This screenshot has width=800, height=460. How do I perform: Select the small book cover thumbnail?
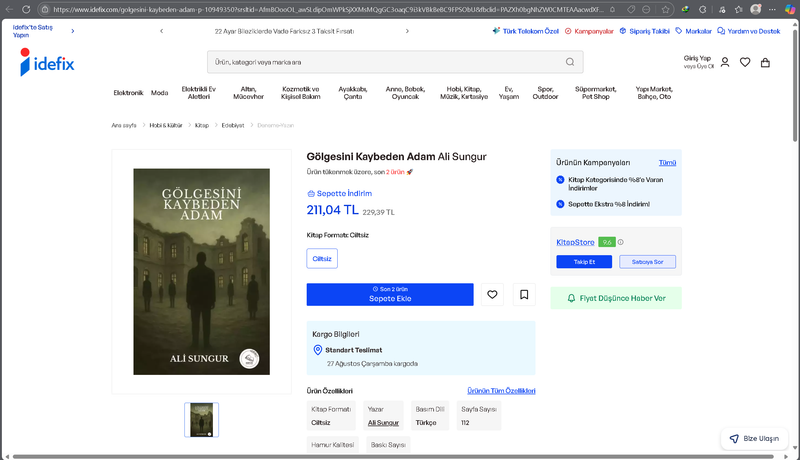(x=202, y=420)
